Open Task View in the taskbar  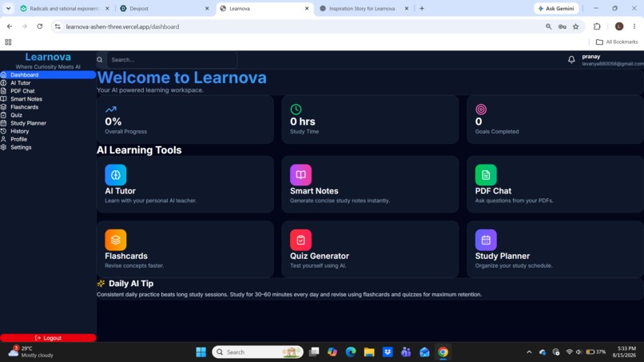[x=314, y=352]
